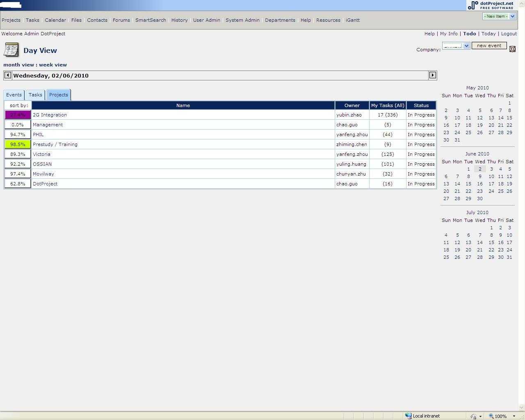The height and width of the screenshot is (420, 525).
Task: Open week view link
Action: pos(53,65)
